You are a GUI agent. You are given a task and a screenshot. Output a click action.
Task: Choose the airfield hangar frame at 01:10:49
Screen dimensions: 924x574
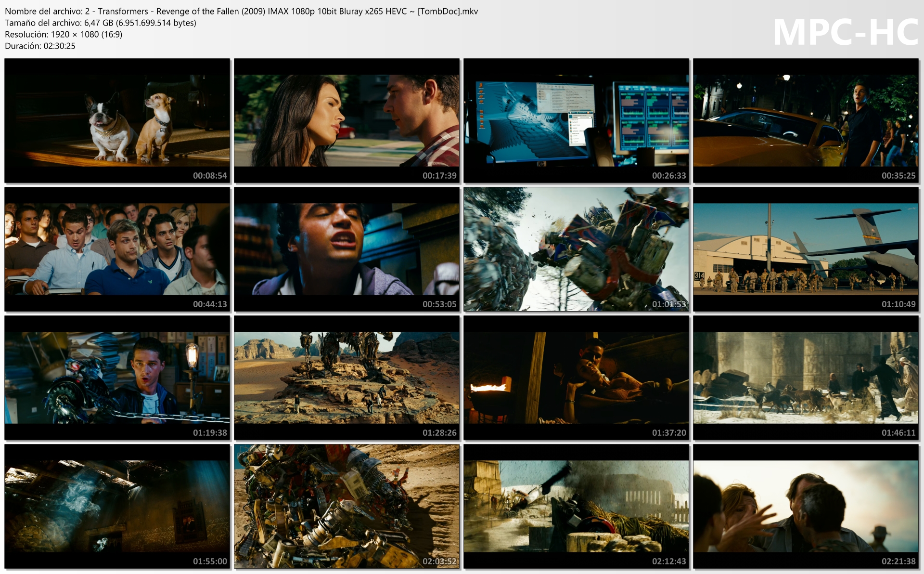[x=806, y=249]
